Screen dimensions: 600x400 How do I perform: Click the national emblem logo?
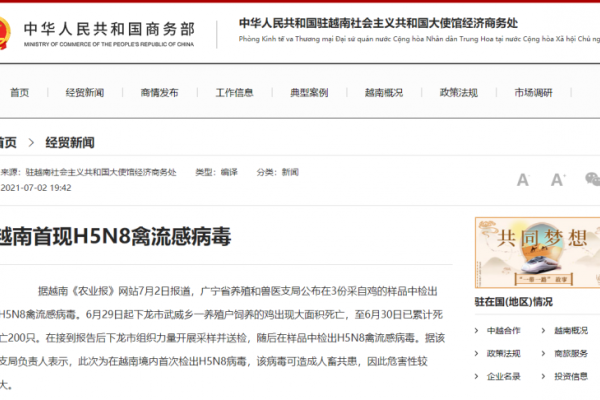pos(5,33)
